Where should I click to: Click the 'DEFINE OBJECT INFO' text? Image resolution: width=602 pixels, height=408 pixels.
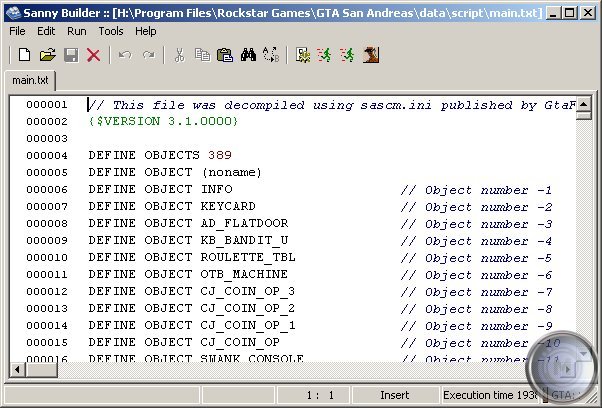pos(160,189)
